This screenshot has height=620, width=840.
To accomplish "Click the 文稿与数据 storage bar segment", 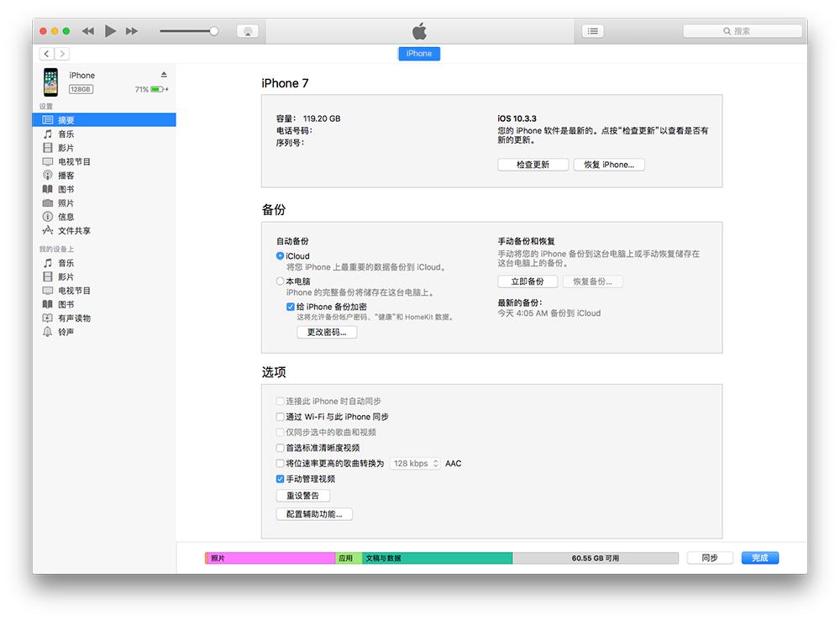I will tap(437, 558).
